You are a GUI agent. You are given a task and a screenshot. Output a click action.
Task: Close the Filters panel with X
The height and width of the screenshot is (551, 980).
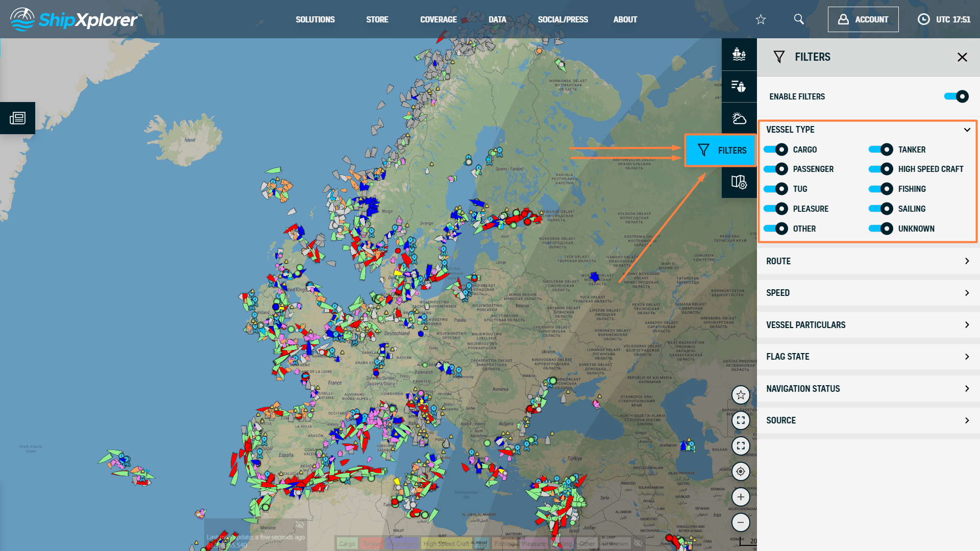pyautogui.click(x=962, y=57)
